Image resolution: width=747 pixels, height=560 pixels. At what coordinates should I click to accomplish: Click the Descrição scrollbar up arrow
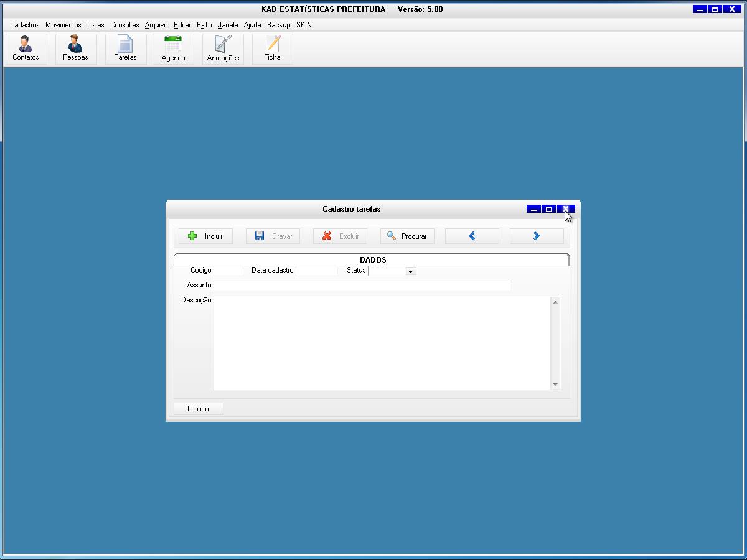[x=555, y=302]
